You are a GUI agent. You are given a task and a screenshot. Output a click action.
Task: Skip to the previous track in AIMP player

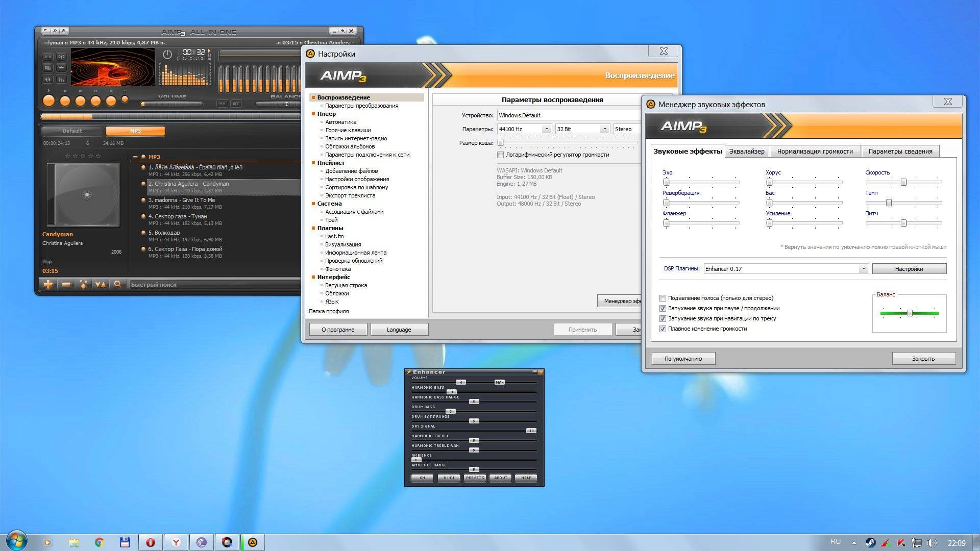95,101
